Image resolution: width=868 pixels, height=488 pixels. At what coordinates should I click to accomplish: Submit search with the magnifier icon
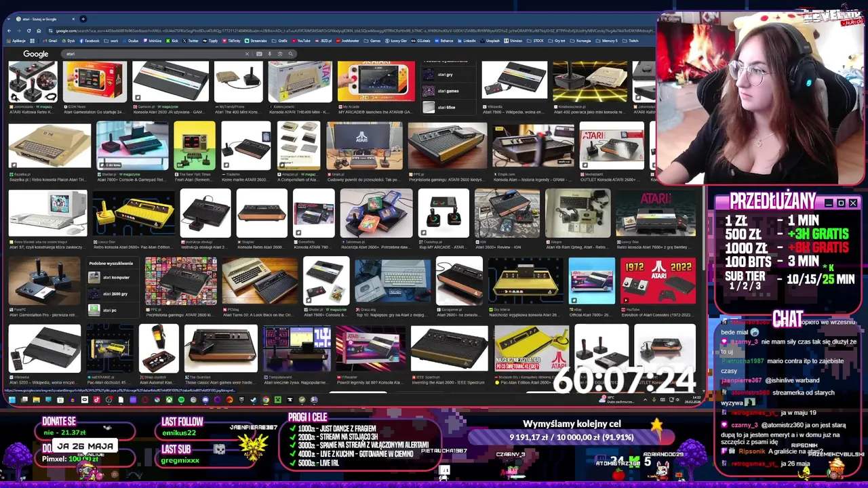[x=290, y=54]
